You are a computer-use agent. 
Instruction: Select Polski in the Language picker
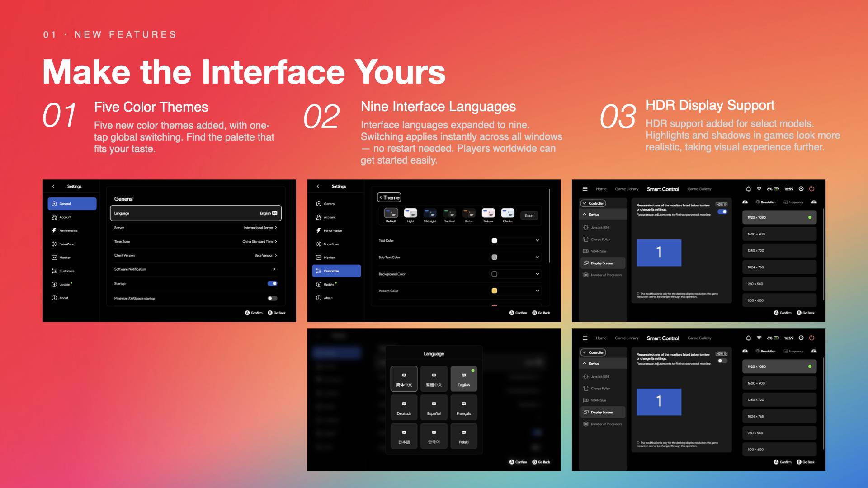(x=464, y=436)
